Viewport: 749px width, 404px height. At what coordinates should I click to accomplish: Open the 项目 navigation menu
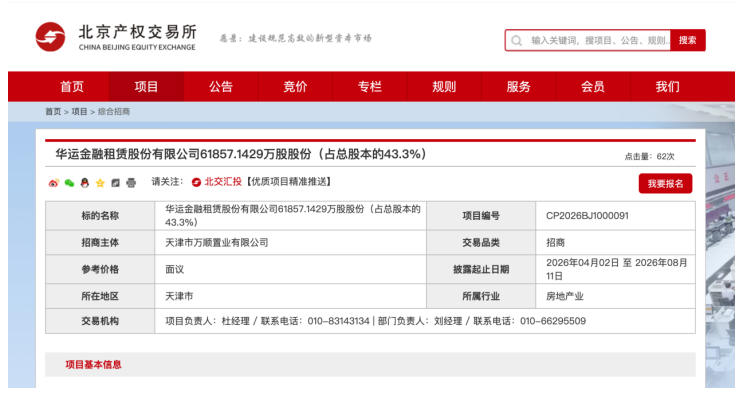click(x=146, y=87)
